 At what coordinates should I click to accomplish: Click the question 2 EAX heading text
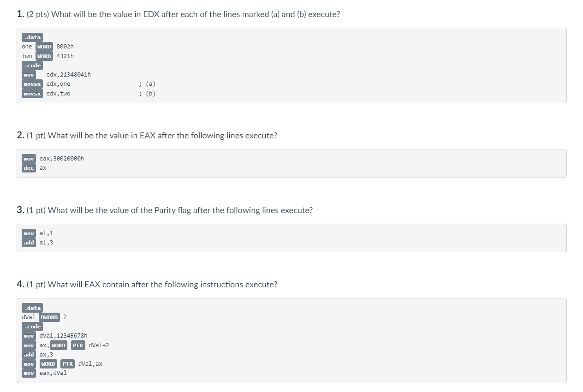coord(147,136)
